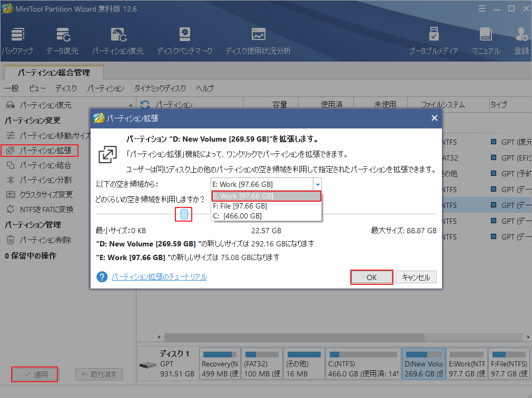
Task: Start ディスクベンチマーク disk benchmark
Action: pos(184,42)
